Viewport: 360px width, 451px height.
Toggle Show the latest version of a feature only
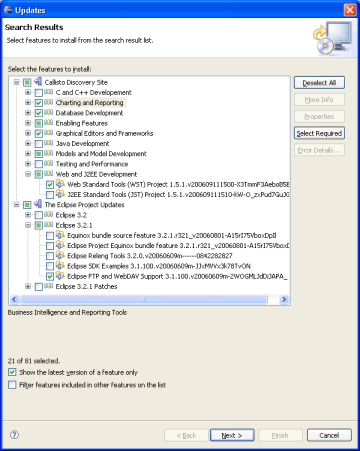click(x=12, y=372)
